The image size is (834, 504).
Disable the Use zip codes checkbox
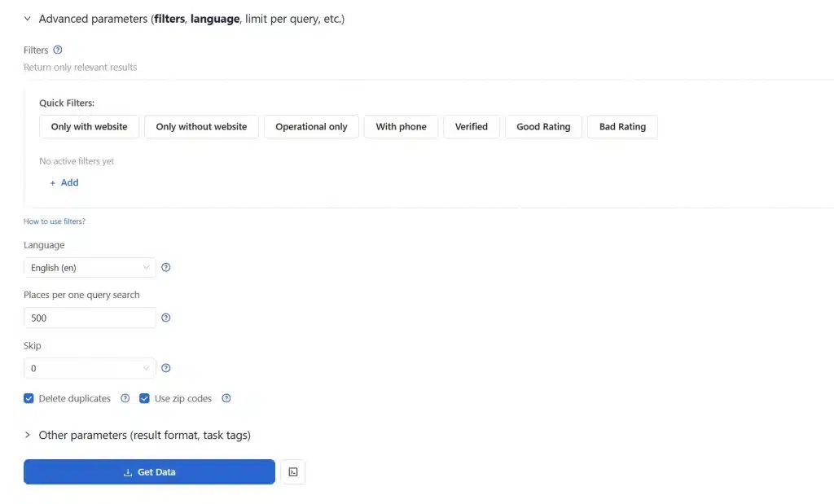pos(144,398)
